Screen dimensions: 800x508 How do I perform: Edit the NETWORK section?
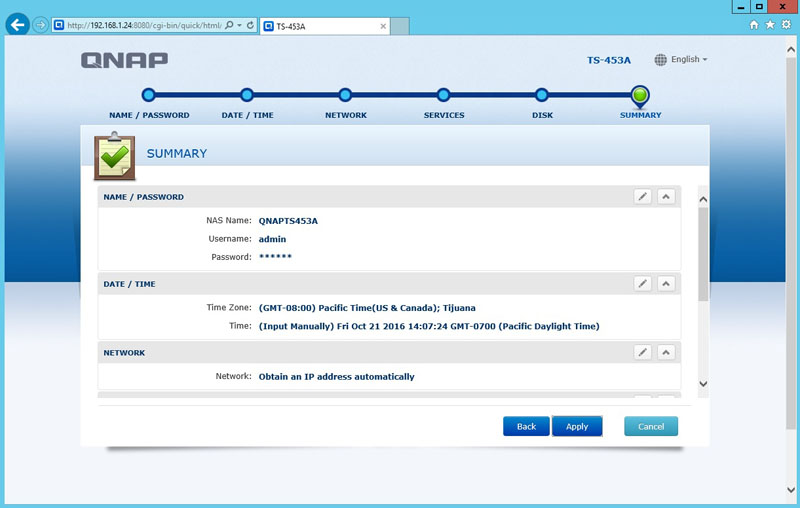click(x=642, y=352)
